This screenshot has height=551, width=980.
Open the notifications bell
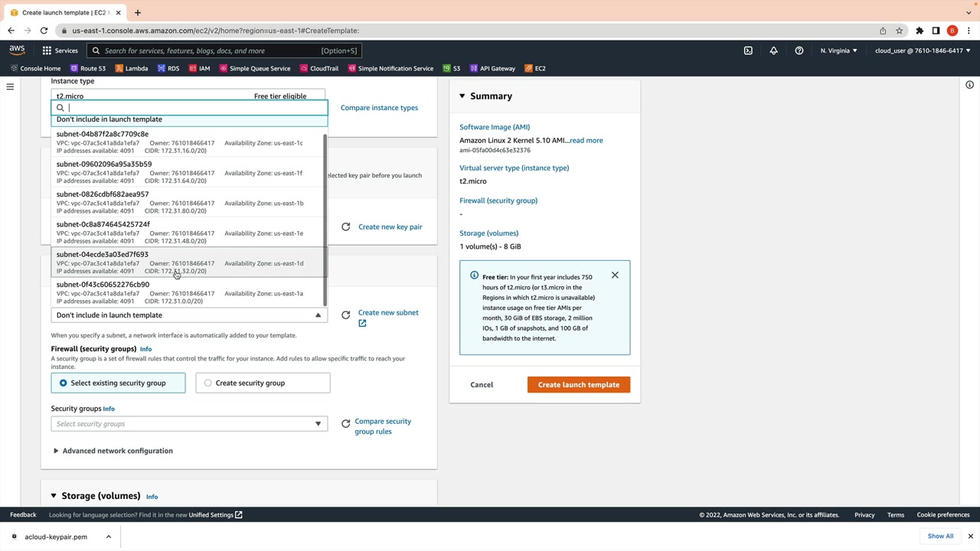tap(773, 51)
